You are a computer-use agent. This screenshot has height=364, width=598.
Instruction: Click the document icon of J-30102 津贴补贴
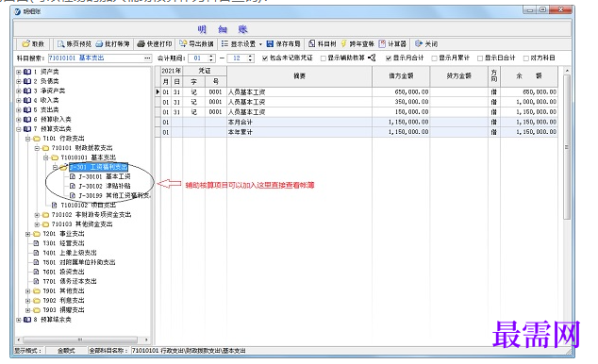(x=73, y=186)
